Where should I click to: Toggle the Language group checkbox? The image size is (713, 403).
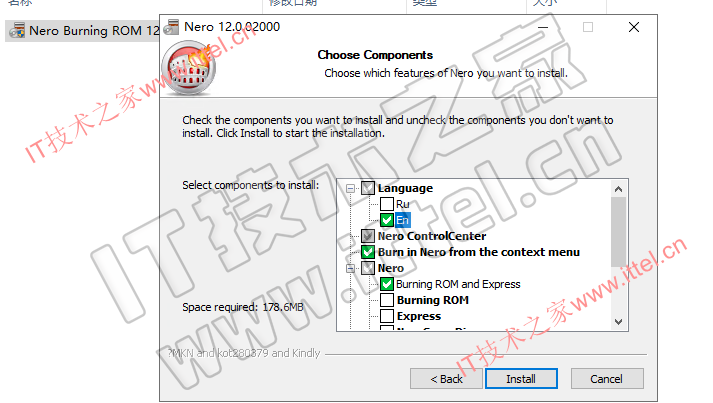[368, 188]
